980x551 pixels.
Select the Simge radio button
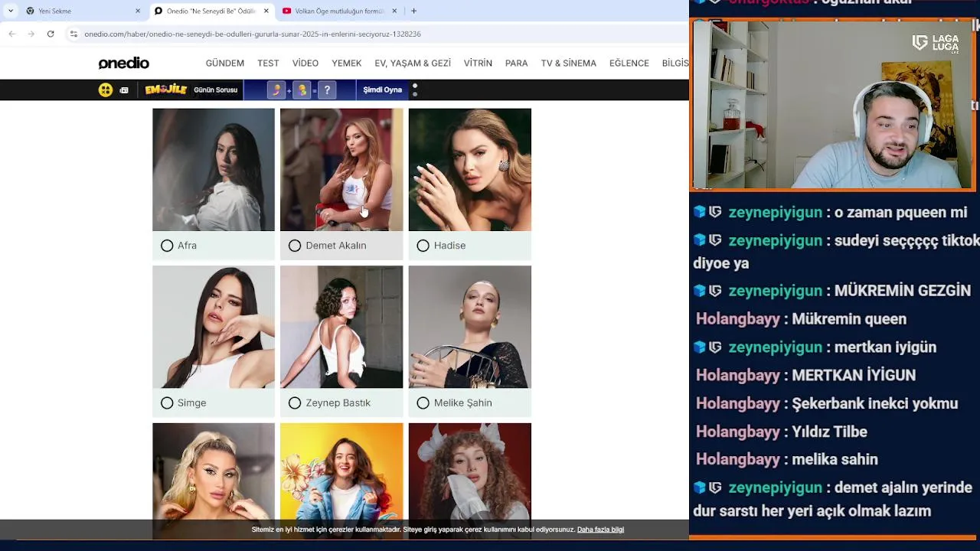tap(167, 403)
